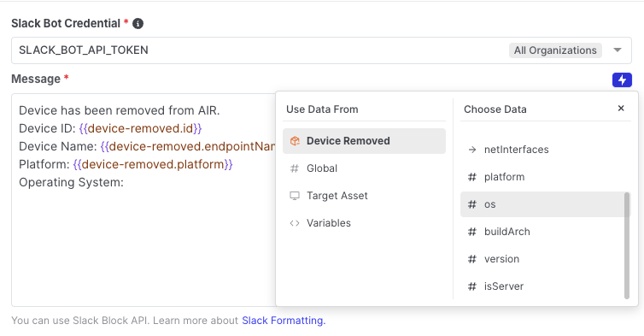Click the Device Removed cube icon
Viewport: 644px width, 336px height.
click(x=295, y=141)
